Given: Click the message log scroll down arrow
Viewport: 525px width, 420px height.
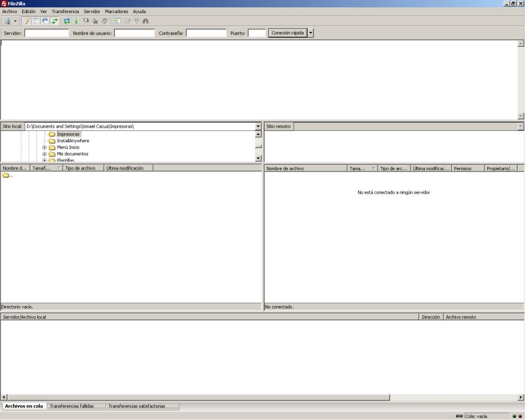Looking at the screenshot, I should point(521,116).
